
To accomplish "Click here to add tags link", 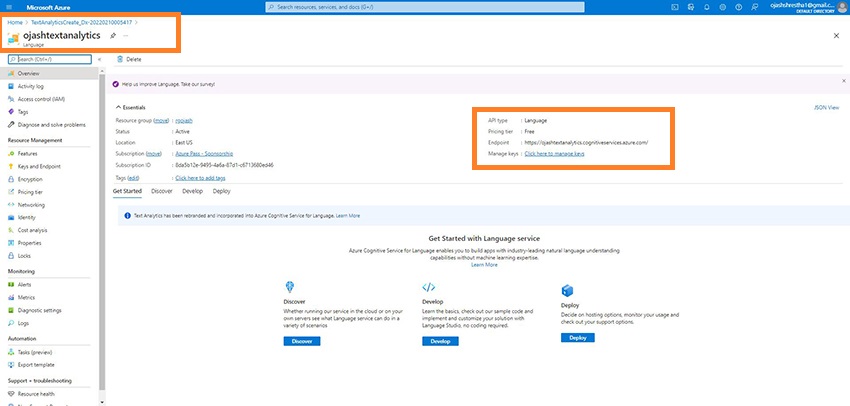I will [x=200, y=178].
